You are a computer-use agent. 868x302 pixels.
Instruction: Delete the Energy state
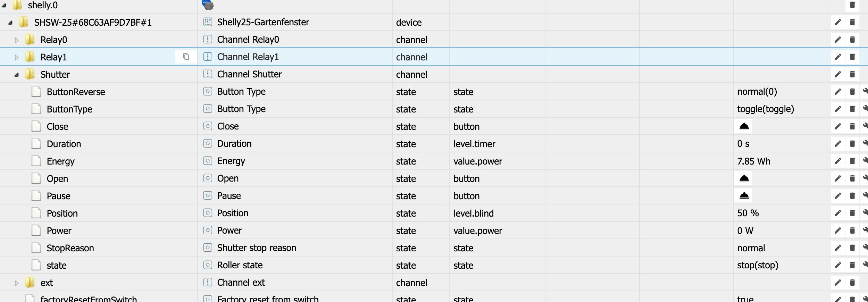tap(852, 161)
